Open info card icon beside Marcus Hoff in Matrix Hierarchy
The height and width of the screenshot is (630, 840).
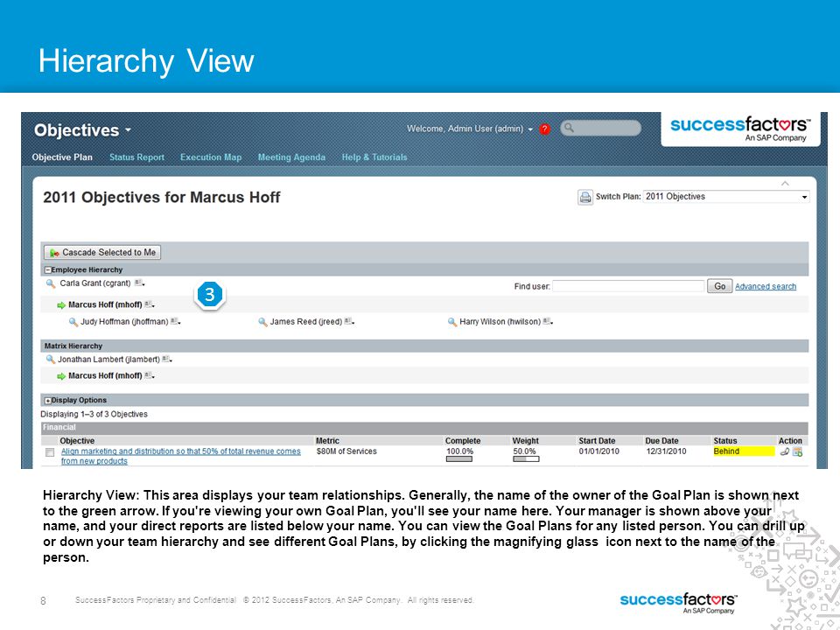[x=150, y=375]
